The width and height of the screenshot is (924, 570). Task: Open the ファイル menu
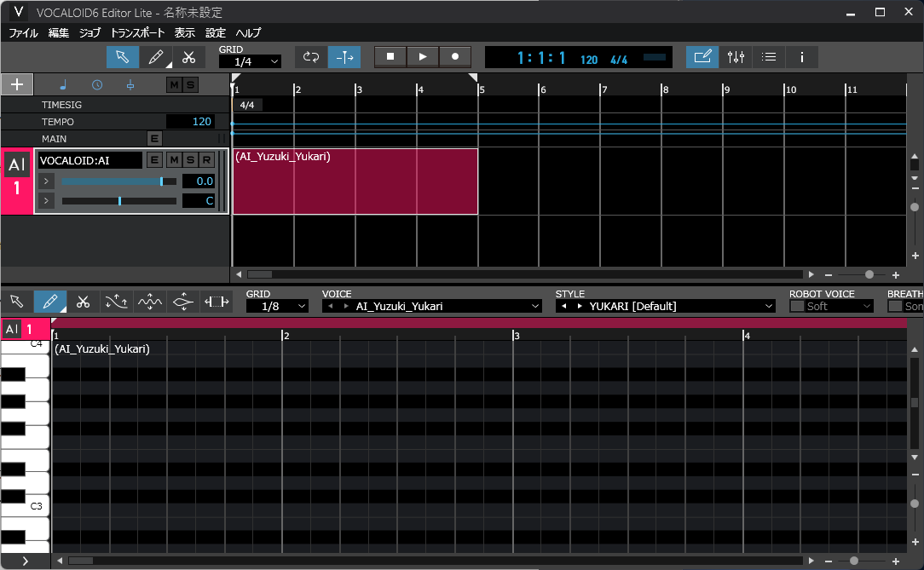24,33
